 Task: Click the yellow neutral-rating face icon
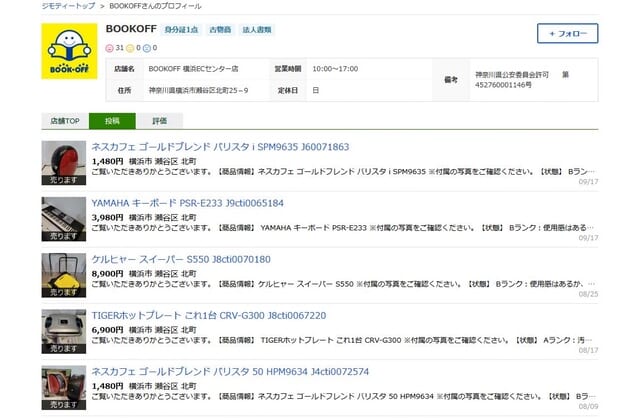pos(130,48)
